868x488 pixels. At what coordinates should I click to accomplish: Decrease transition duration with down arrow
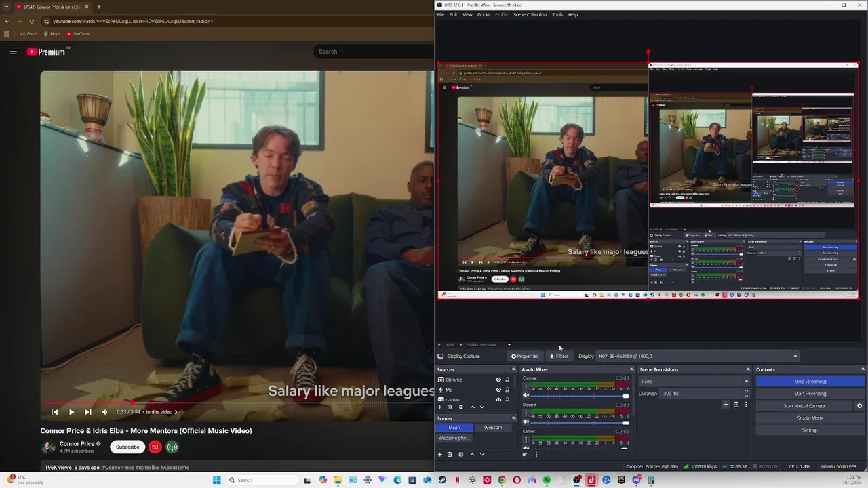click(747, 396)
